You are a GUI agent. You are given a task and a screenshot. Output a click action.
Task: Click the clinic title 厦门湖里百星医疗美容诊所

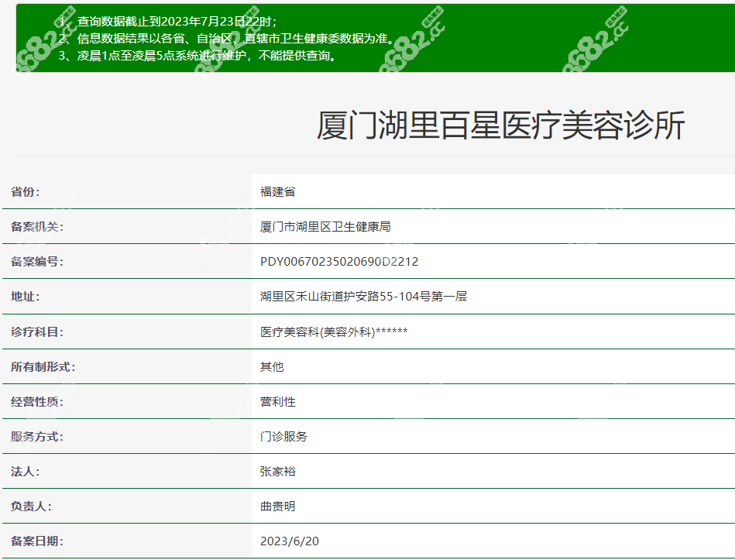(x=500, y=125)
